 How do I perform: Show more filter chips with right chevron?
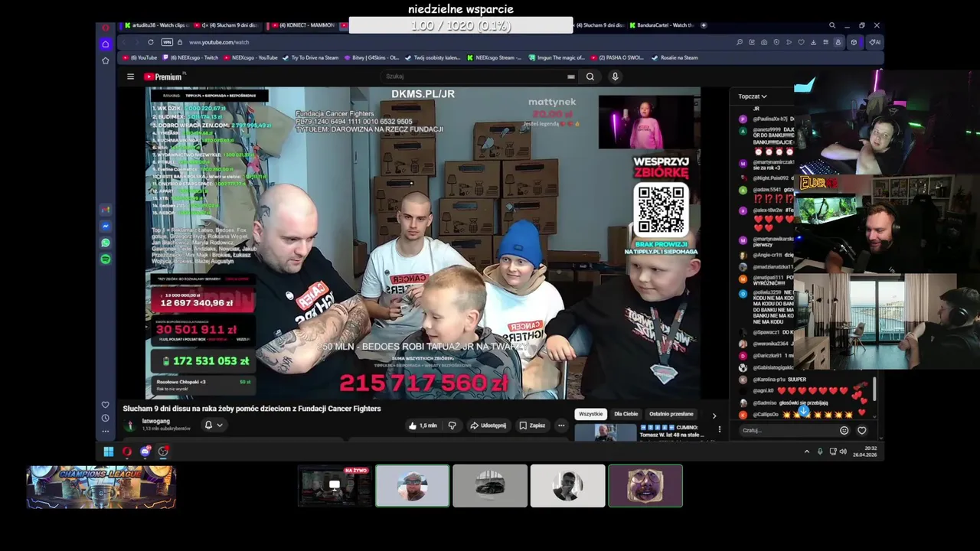[714, 416]
